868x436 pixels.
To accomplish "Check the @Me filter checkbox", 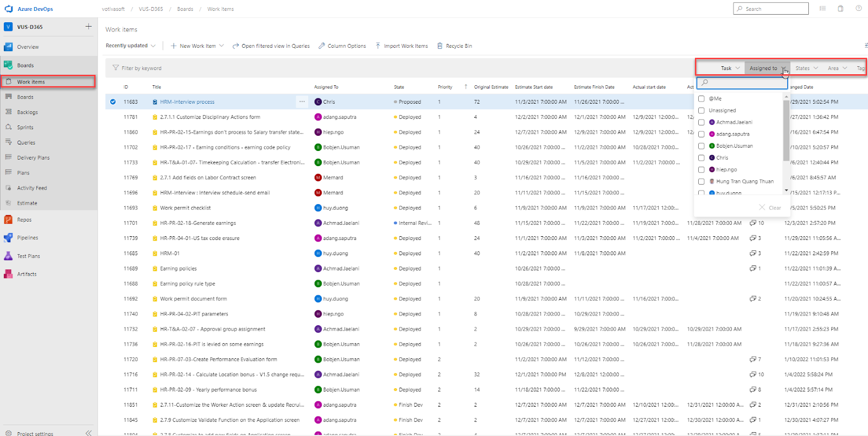I will pyautogui.click(x=701, y=99).
